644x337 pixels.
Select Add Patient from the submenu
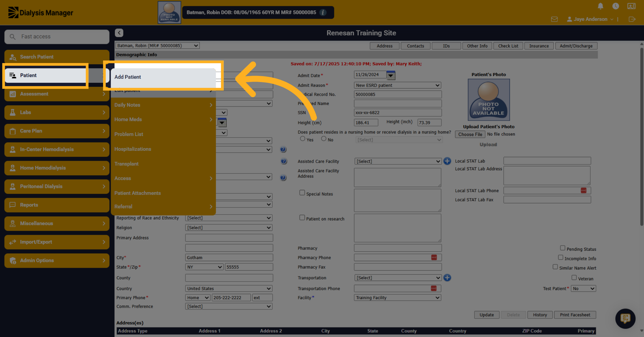[x=163, y=77]
